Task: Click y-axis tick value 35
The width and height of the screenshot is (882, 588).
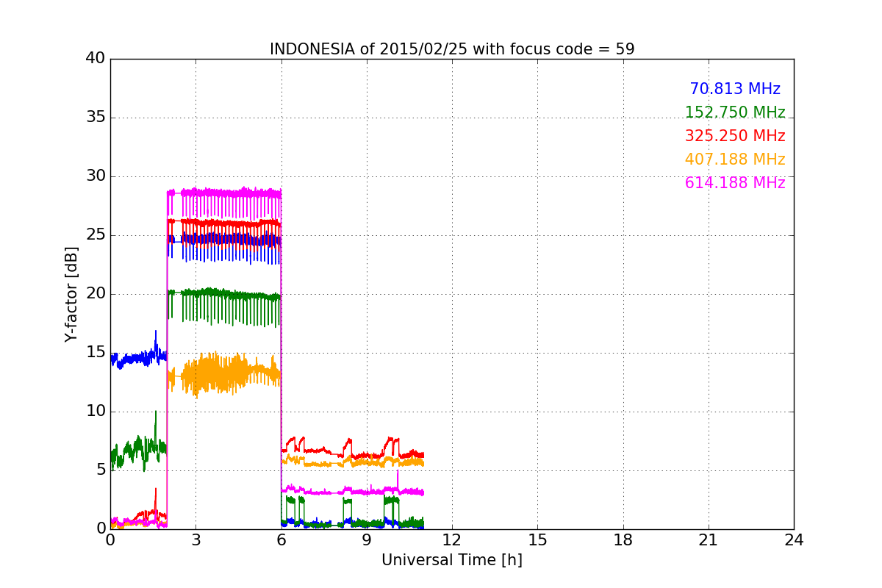Action: pyautogui.click(x=96, y=118)
